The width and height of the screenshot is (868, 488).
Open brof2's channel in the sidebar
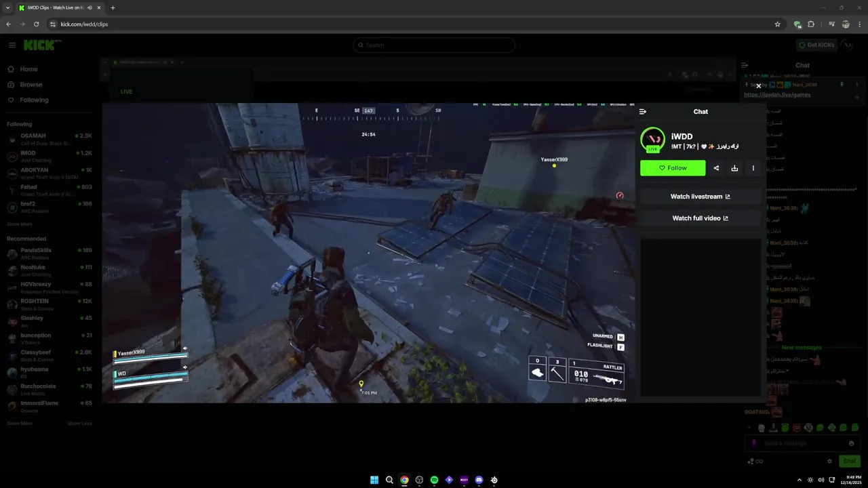(x=49, y=207)
